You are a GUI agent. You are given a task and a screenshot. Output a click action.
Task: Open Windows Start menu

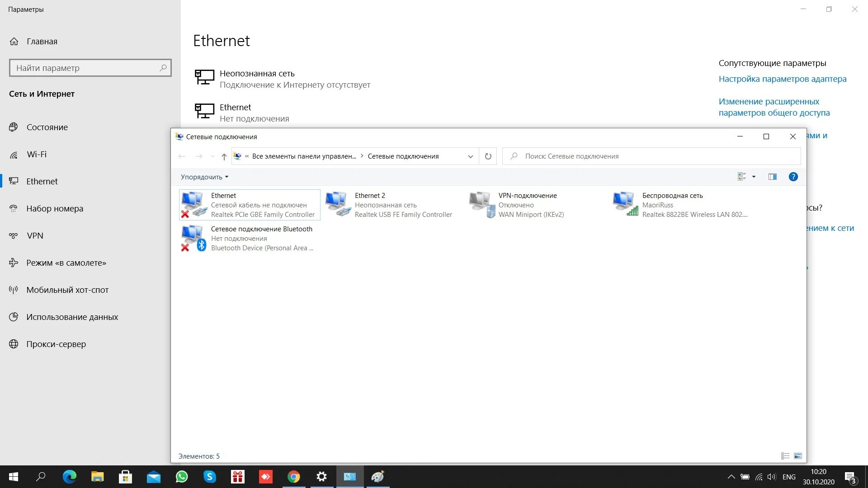(14, 477)
